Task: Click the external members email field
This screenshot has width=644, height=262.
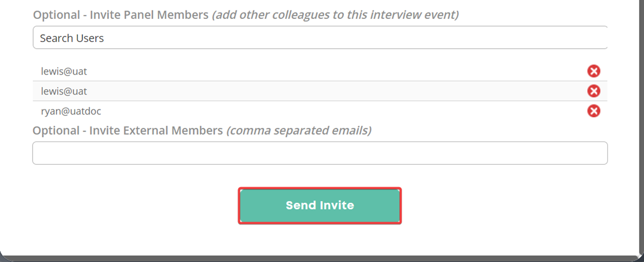Action: tap(320, 153)
